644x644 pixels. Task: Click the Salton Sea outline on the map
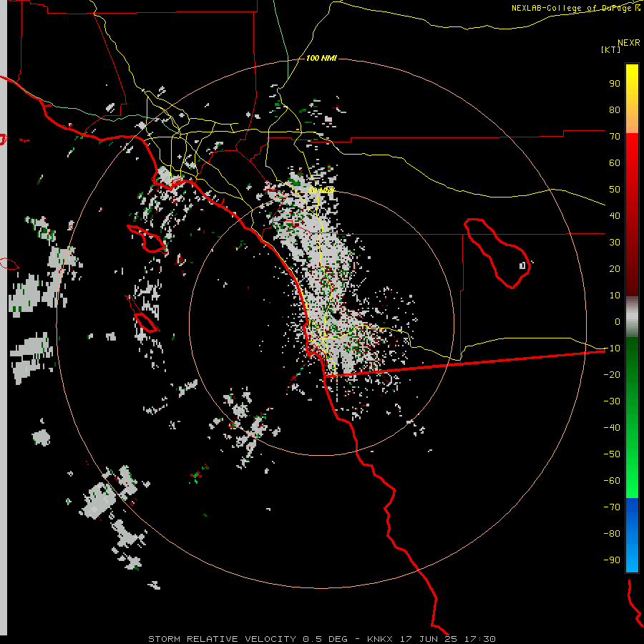497,253
